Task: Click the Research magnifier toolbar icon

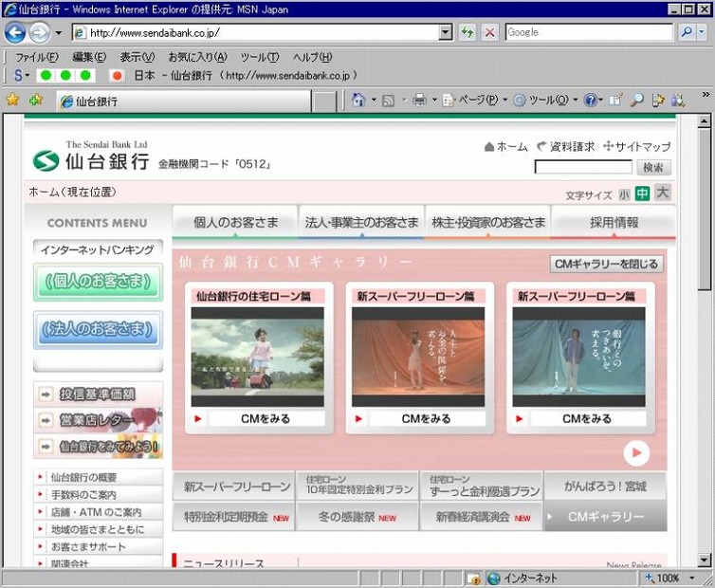Action: coord(636,101)
